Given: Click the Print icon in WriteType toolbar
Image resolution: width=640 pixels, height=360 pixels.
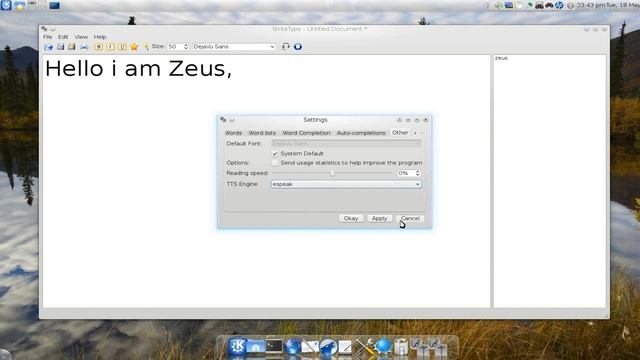Looking at the screenshot, I should [84, 47].
